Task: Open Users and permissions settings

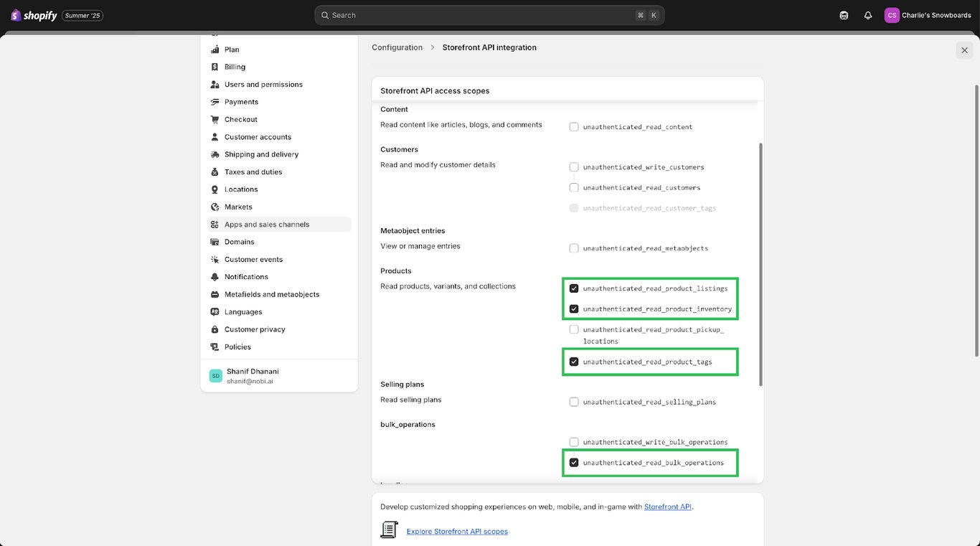Action: [x=279, y=85]
